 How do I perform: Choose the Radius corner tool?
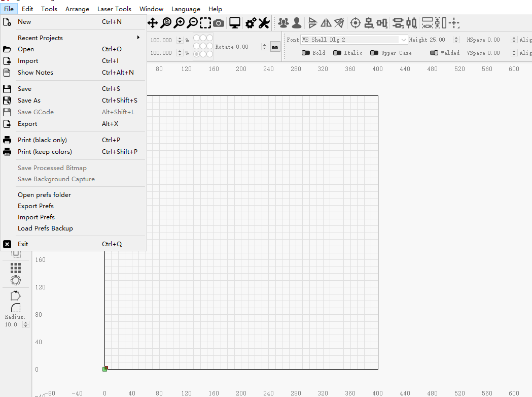pyautogui.click(x=16, y=308)
